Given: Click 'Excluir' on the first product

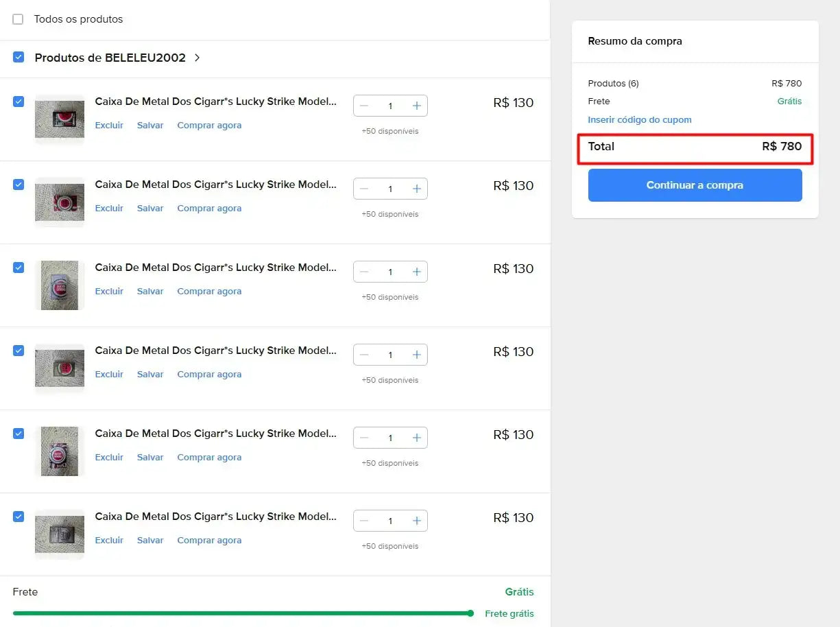Looking at the screenshot, I should pos(109,126).
